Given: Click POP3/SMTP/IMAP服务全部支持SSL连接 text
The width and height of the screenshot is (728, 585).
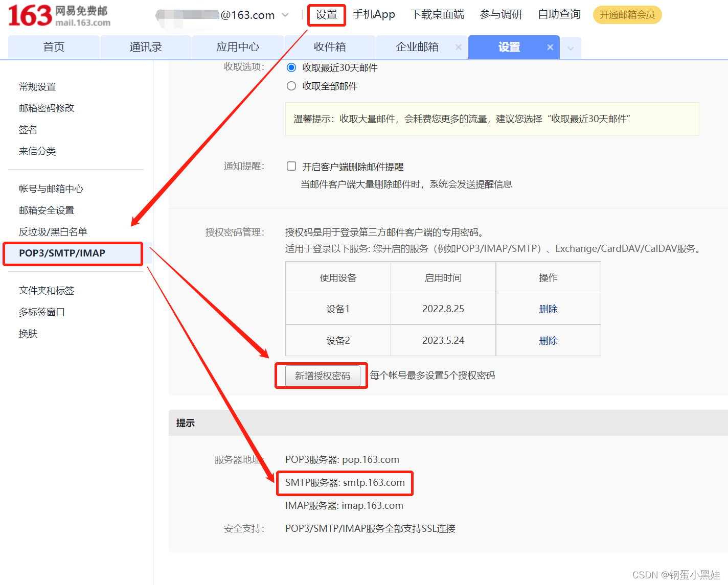Looking at the screenshot, I should pyautogui.click(x=370, y=529).
